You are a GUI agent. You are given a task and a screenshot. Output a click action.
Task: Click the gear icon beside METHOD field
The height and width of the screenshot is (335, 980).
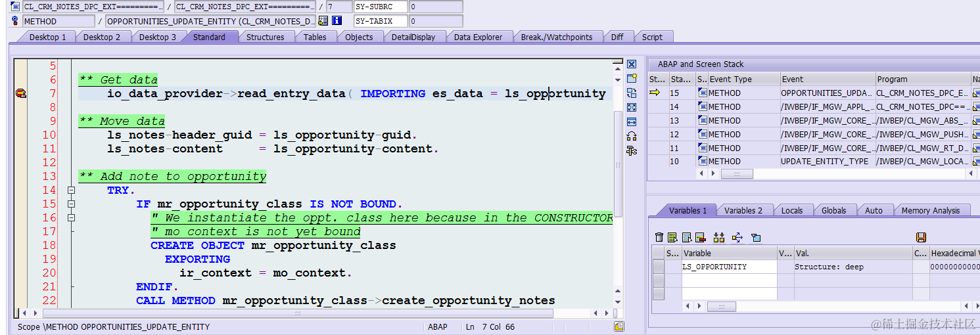click(x=16, y=21)
